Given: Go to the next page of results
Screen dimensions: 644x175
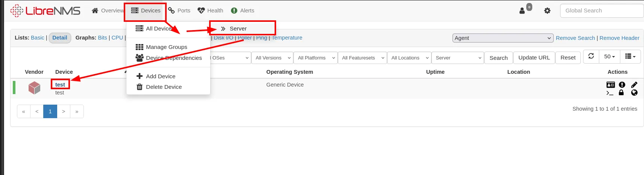Looking at the screenshot, I should tap(64, 111).
